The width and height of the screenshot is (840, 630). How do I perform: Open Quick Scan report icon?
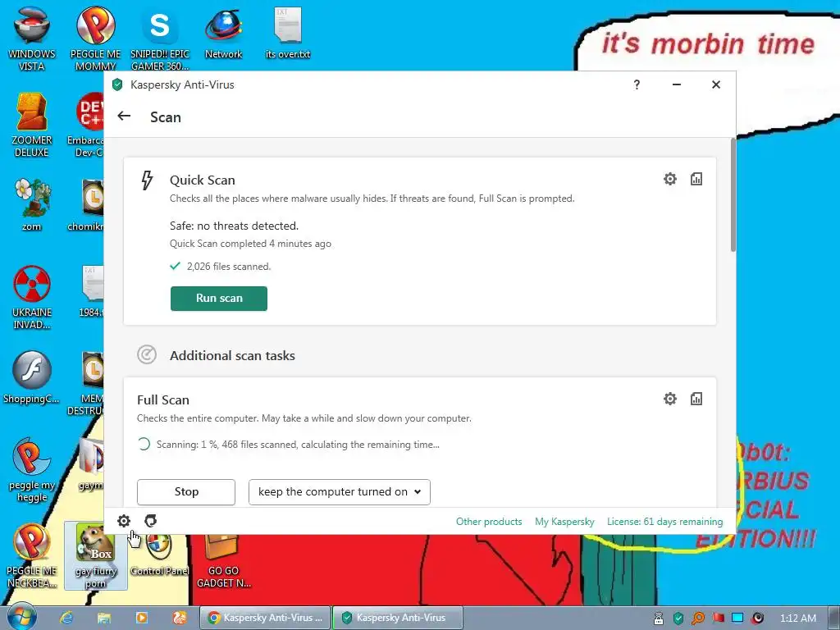tap(696, 179)
